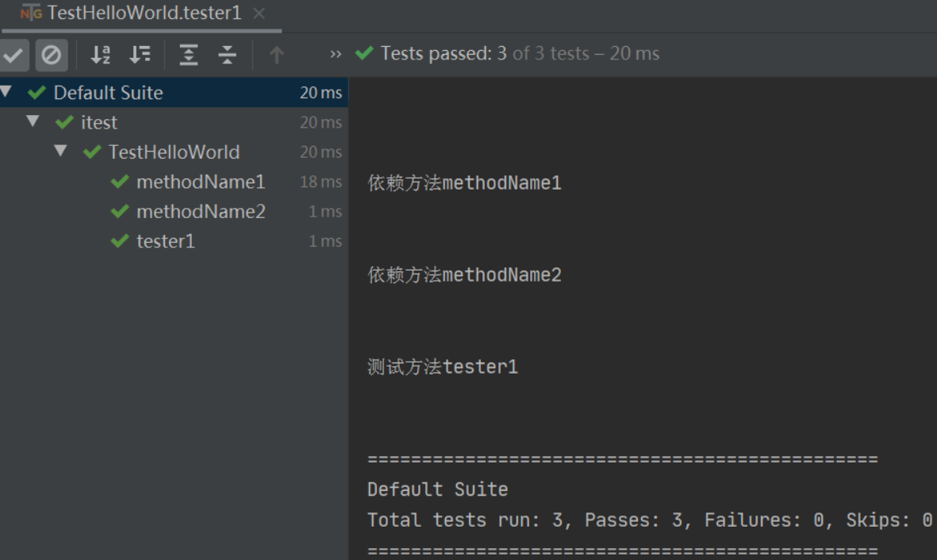The image size is (937, 560).
Task: Click the green check icon next to methodName1
Action: point(119,182)
